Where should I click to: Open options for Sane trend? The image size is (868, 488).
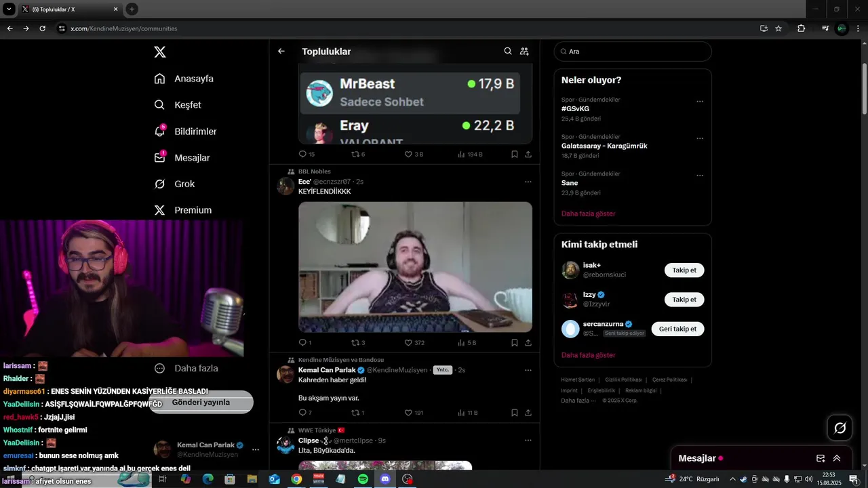pos(700,176)
